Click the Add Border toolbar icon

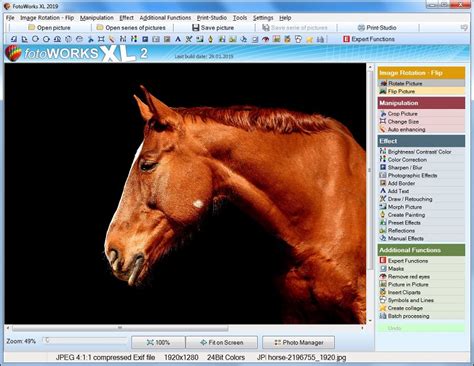point(167,39)
